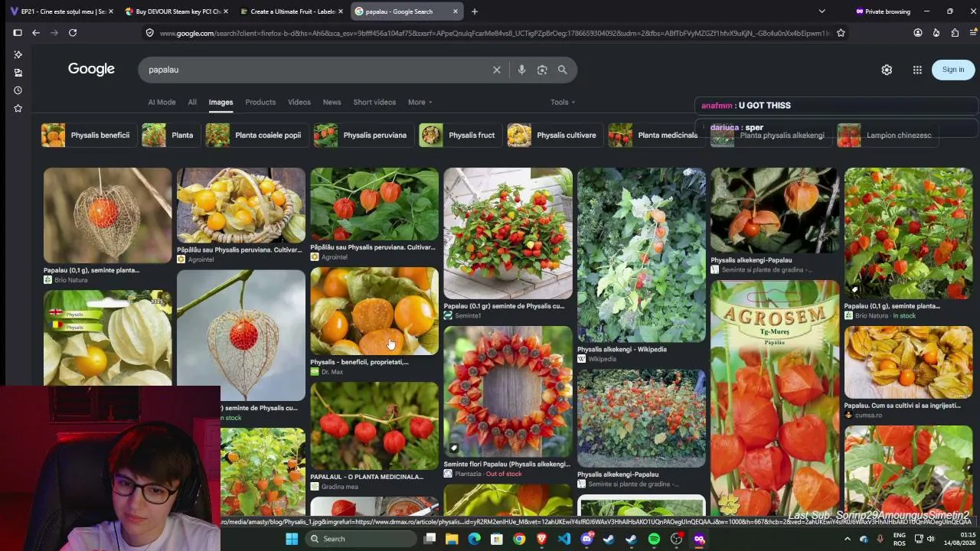Click the browser address bar URL
This screenshot has width=980, height=551.
tap(494, 33)
